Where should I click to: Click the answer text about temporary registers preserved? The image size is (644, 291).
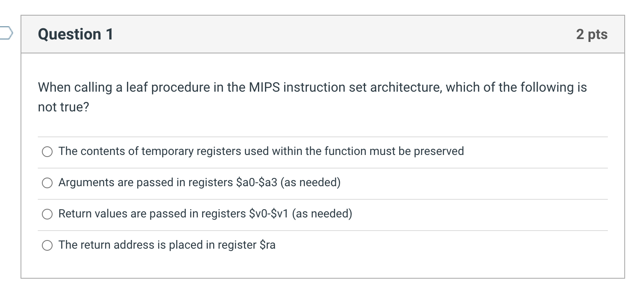(x=261, y=151)
